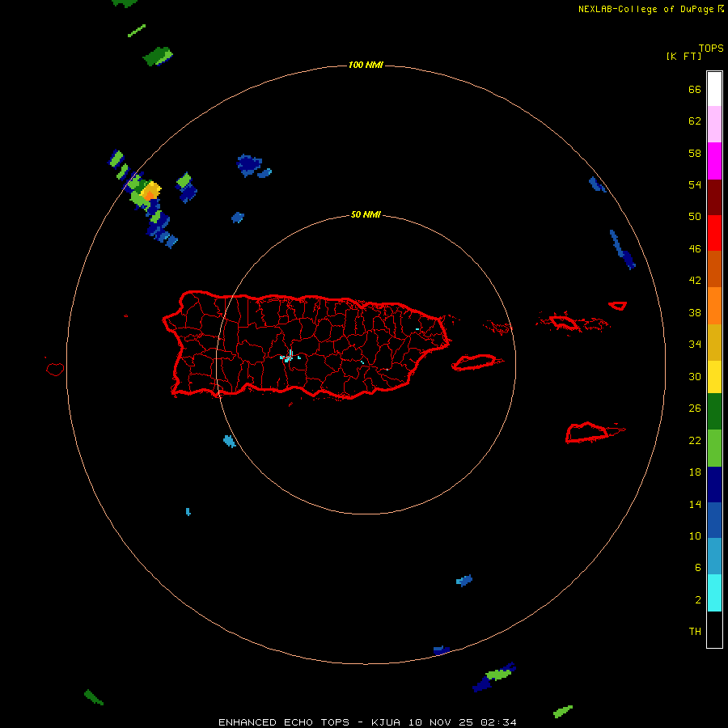Click the '38' legend value
Image resolution: width=728 pixels, height=728 pixels.
pos(695,312)
